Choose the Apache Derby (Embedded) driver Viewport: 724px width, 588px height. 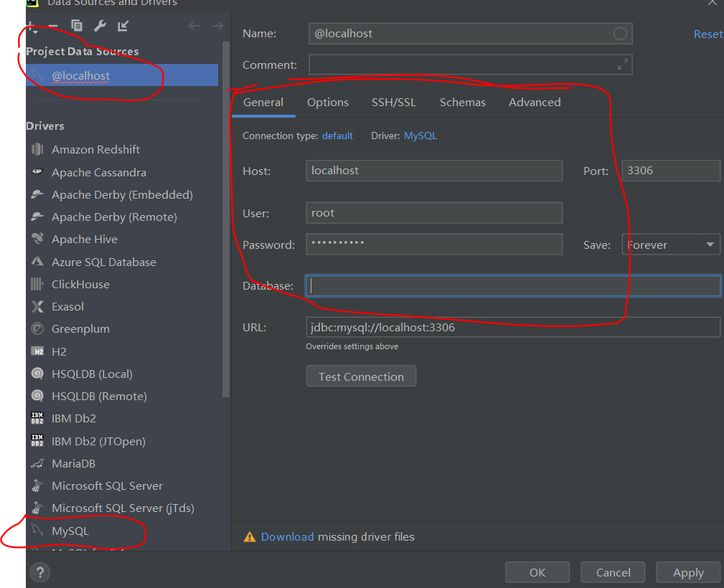tap(122, 195)
